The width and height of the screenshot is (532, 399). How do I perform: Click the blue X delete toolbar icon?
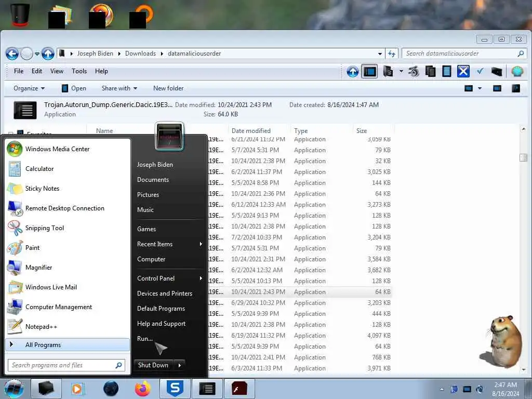pyautogui.click(x=463, y=72)
